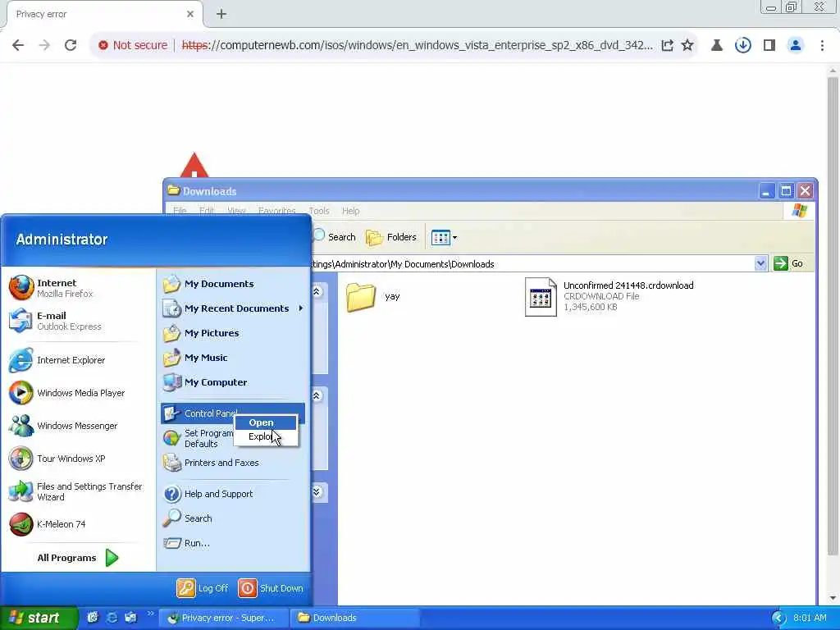Go back in the Chrome browser
Viewport: 840px width, 630px height.
(18, 45)
